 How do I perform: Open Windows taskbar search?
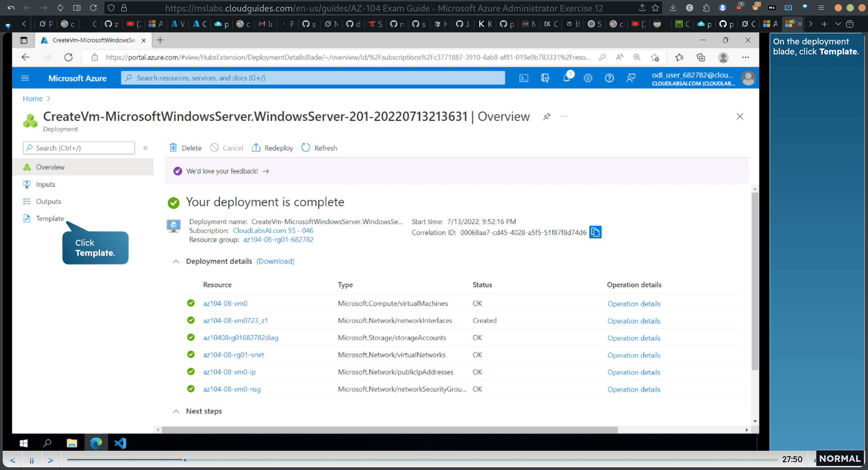[x=47, y=443]
